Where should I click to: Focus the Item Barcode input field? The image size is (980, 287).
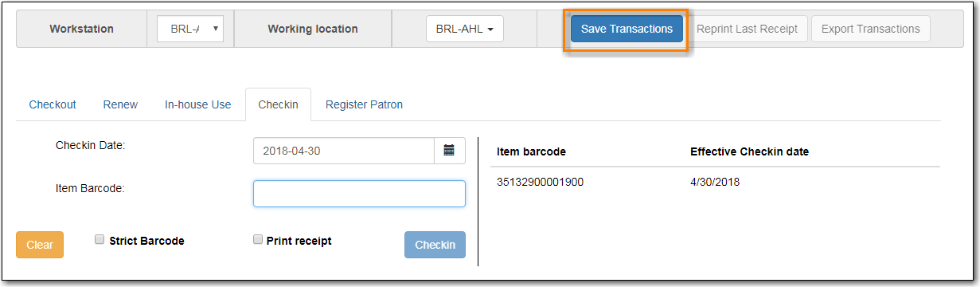tap(359, 194)
